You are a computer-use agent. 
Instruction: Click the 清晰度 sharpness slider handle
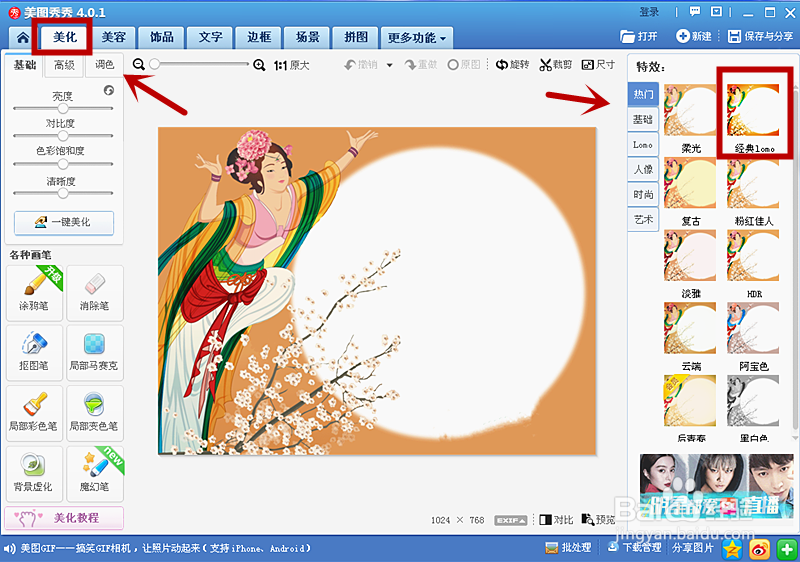click(x=63, y=193)
